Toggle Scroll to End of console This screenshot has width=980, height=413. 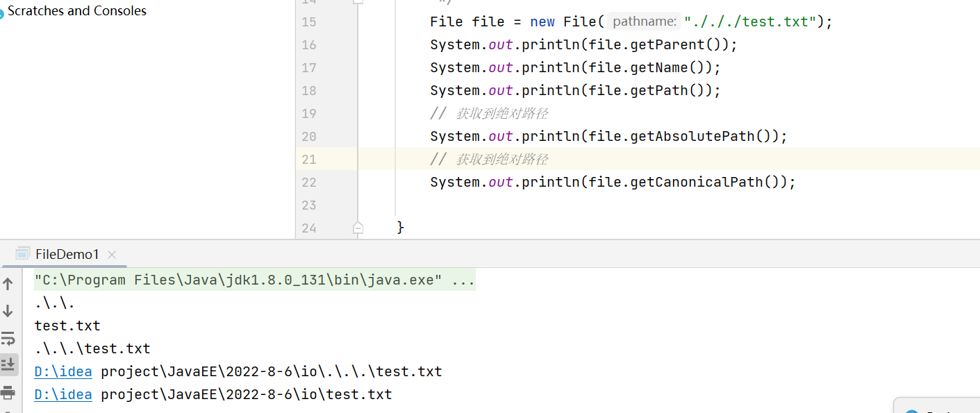[8, 364]
